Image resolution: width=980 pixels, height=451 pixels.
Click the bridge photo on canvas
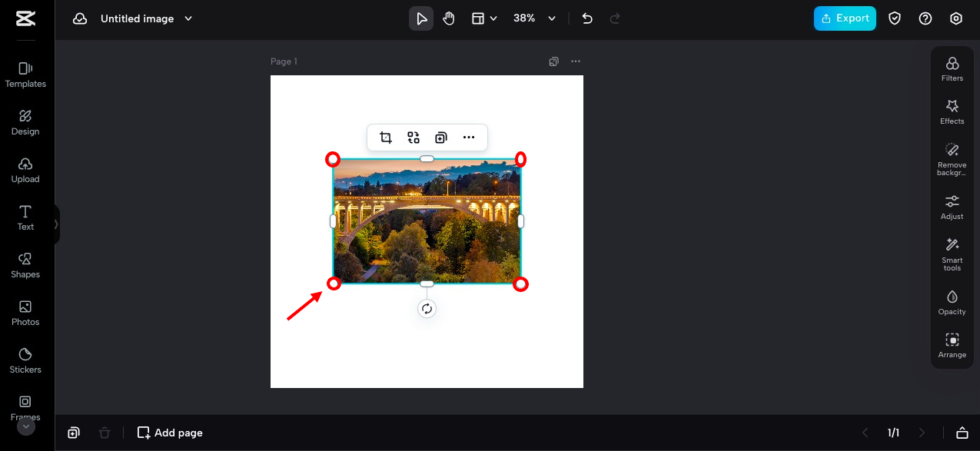coord(427,221)
